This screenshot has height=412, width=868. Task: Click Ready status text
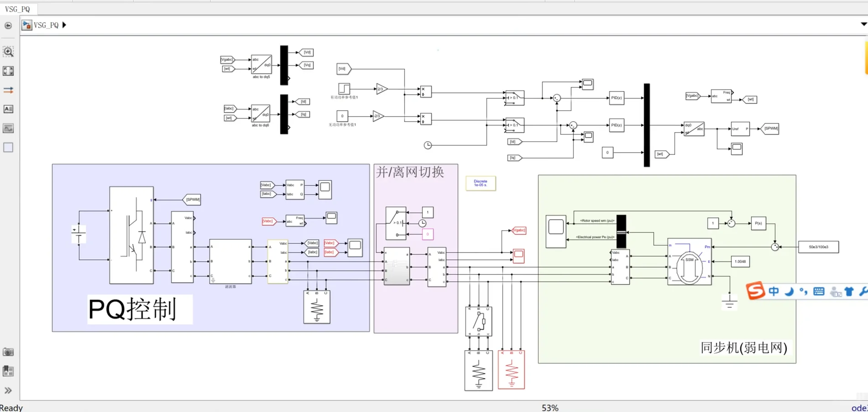(11, 407)
